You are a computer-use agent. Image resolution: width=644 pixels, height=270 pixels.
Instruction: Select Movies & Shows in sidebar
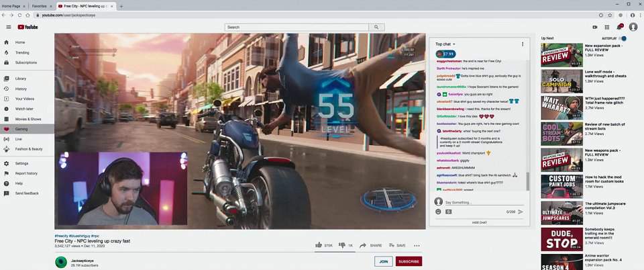click(27, 119)
